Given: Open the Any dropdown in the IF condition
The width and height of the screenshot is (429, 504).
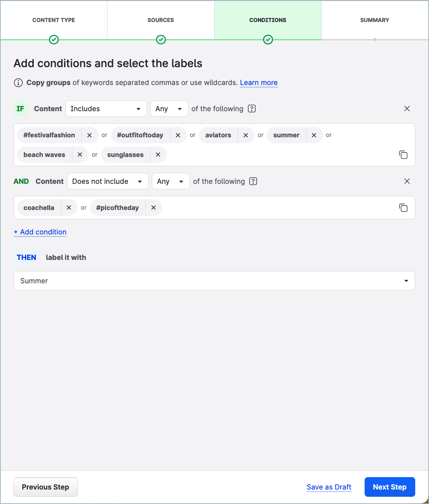Looking at the screenshot, I should click(x=169, y=108).
